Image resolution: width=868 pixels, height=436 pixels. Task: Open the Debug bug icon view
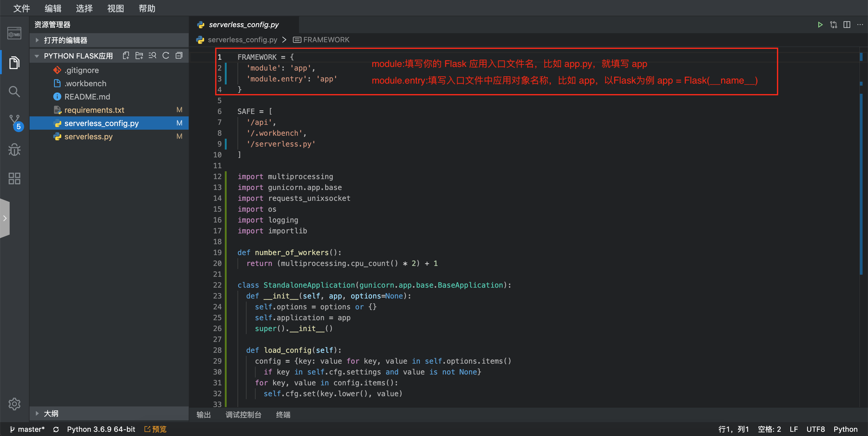pyautogui.click(x=14, y=150)
